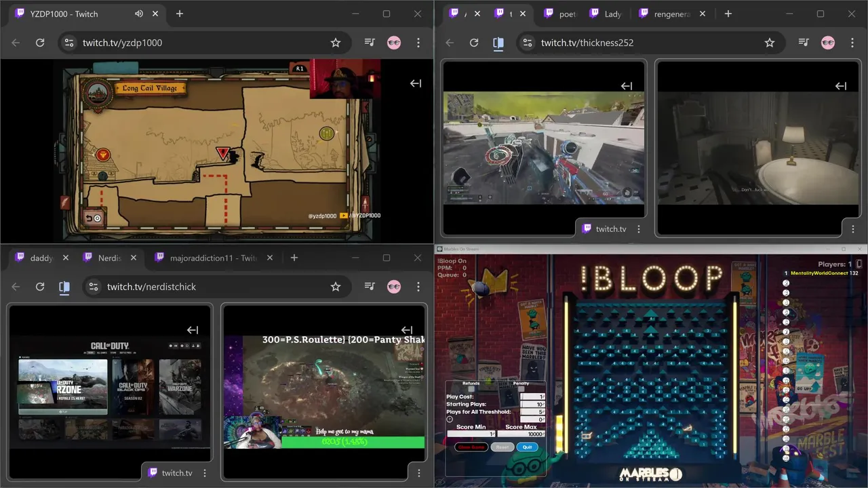The image size is (868, 488).
Task: Click the Score Max field
Action: pos(521,434)
